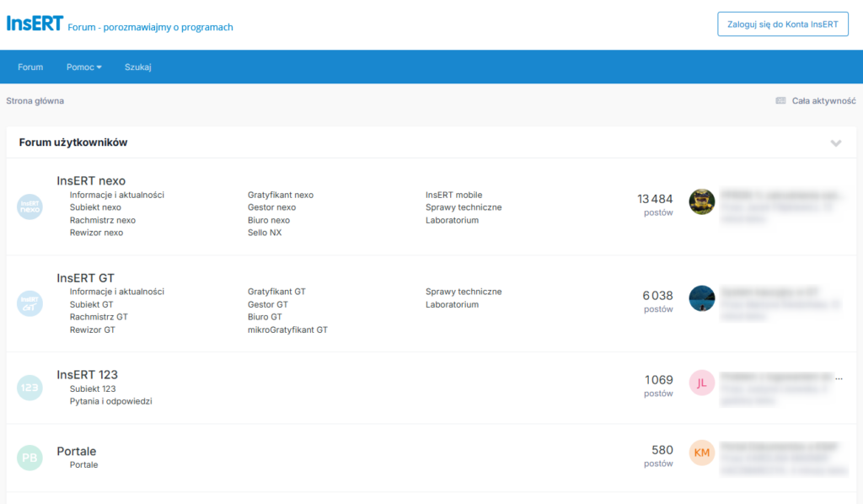Open InsERT mobile subforum
This screenshot has height=504, width=863.
pyautogui.click(x=453, y=195)
